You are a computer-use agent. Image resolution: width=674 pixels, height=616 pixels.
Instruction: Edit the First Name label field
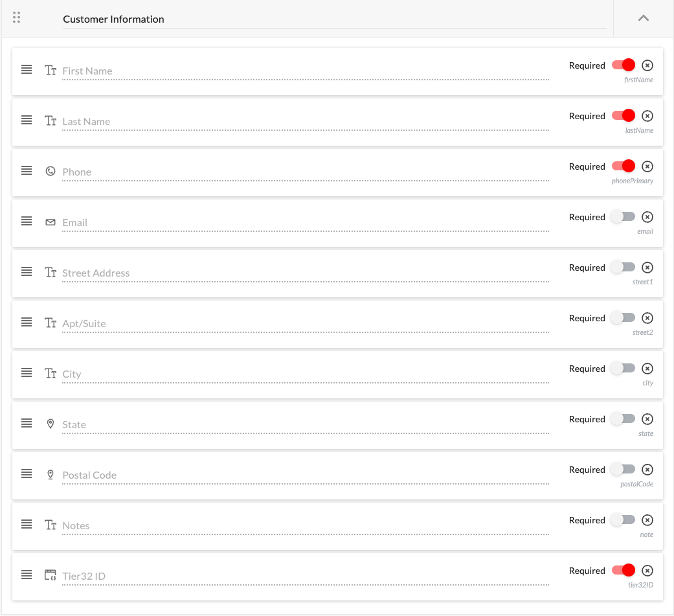pos(306,71)
